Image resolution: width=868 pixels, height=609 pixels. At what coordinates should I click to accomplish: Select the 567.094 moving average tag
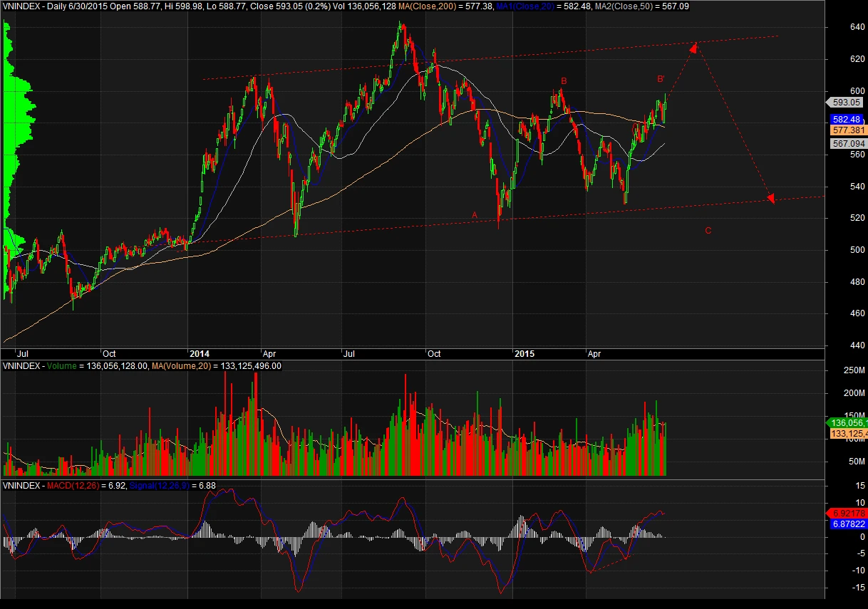pos(846,144)
